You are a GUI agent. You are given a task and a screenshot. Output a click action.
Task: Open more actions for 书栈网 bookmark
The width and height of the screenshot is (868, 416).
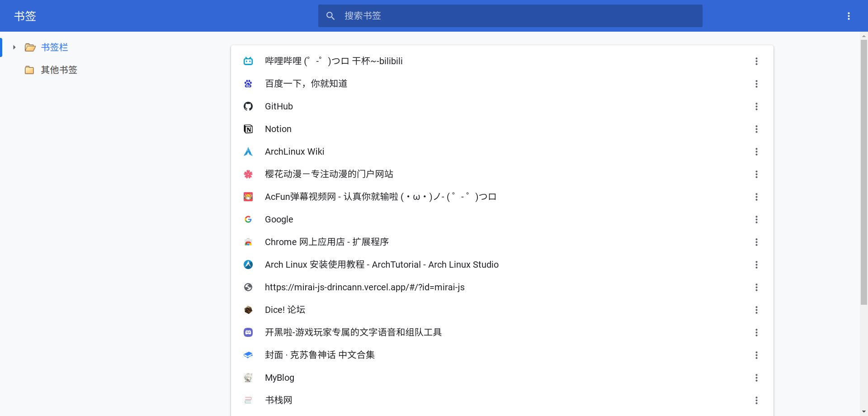pos(756,400)
